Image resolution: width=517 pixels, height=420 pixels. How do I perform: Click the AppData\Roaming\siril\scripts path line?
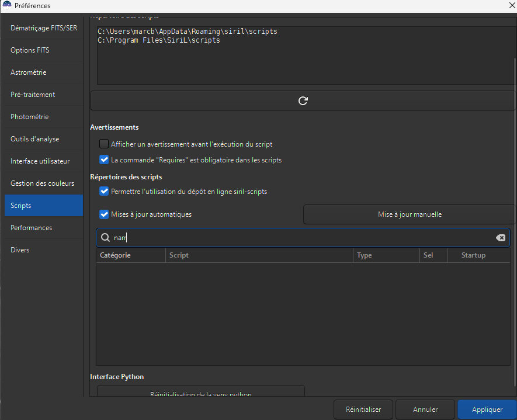point(188,32)
